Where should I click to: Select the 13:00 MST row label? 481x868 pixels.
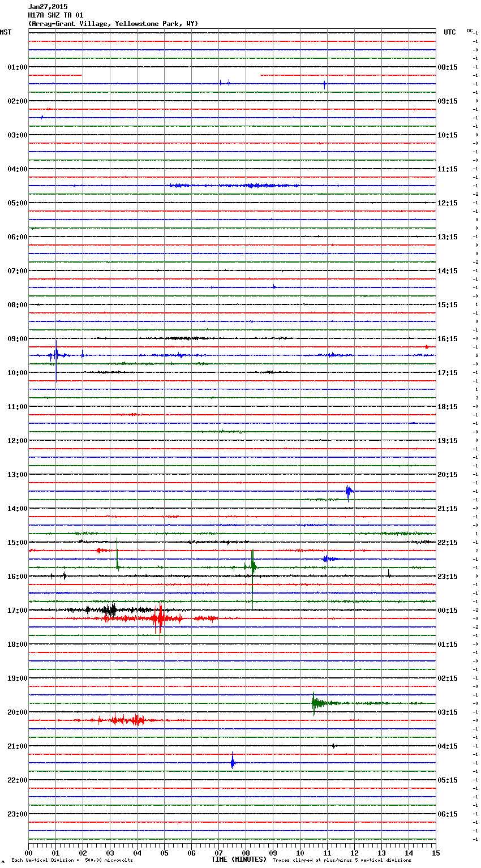pos(18,475)
